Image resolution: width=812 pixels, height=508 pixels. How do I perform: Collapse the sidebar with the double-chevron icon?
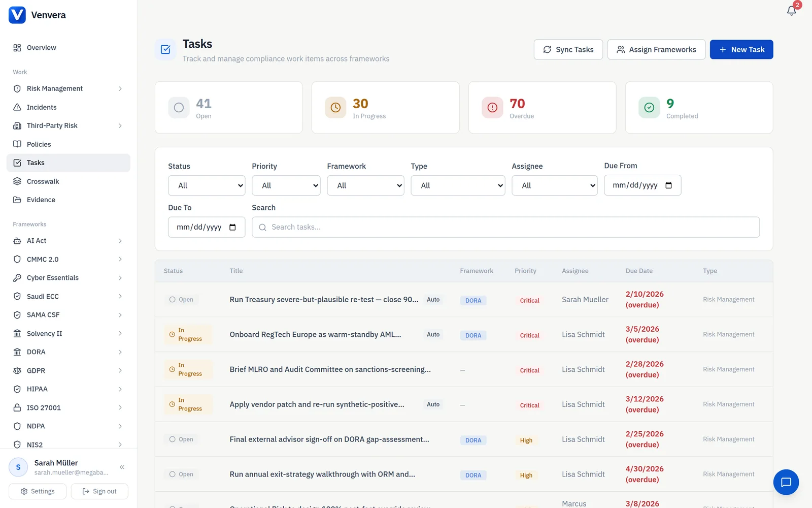(x=122, y=467)
